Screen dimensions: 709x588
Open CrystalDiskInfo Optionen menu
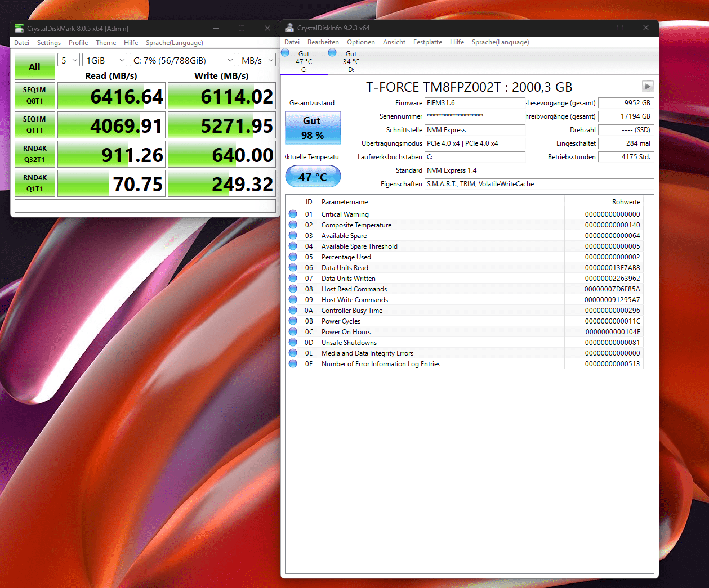click(x=361, y=42)
